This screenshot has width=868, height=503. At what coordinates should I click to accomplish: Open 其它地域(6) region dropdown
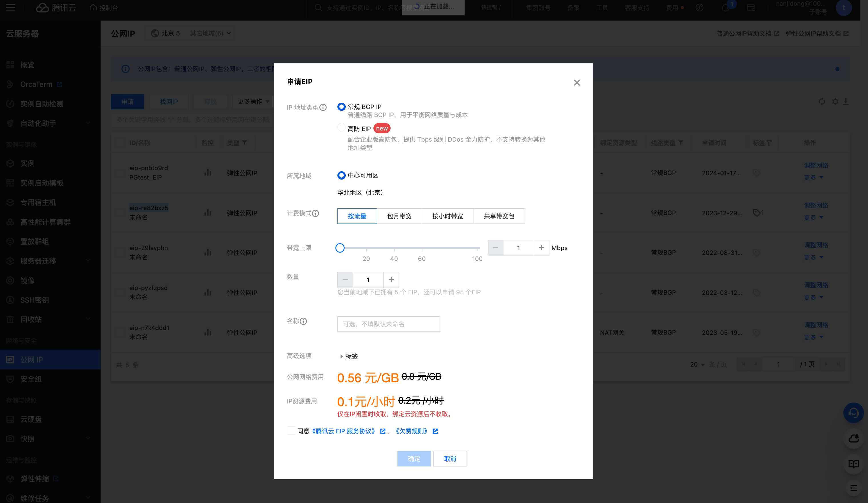pos(211,33)
